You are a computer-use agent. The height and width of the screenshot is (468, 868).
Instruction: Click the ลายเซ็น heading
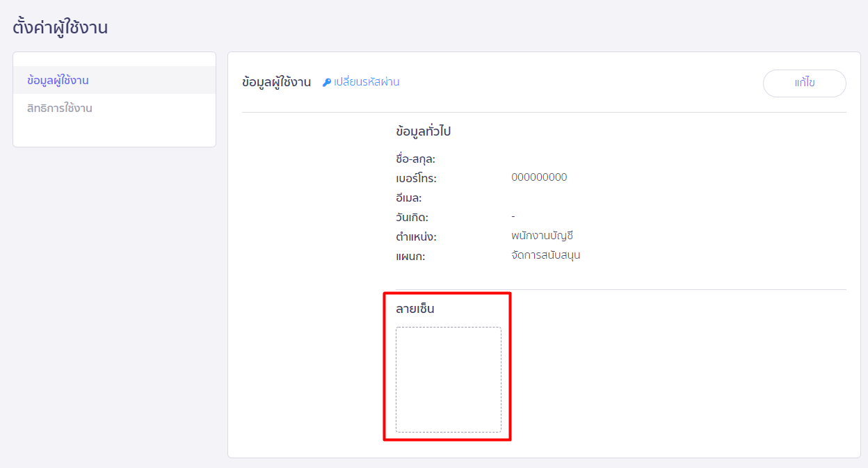coord(415,309)
